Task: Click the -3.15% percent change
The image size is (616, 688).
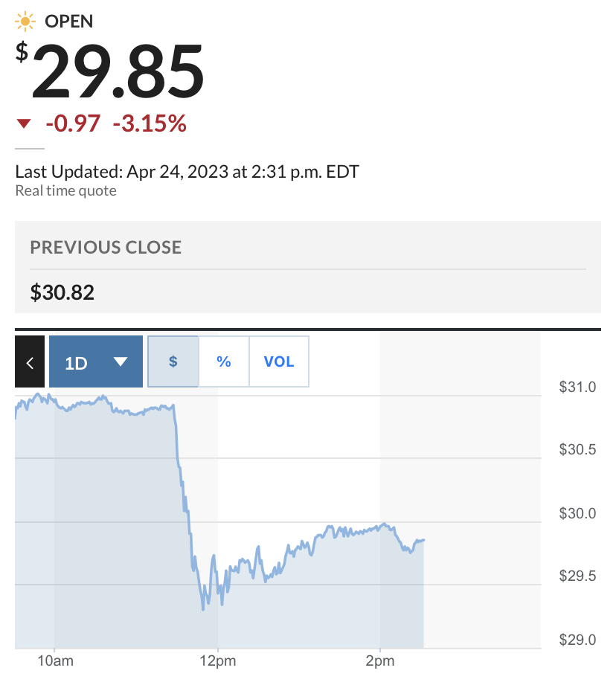Action: [x=150, y=123]
